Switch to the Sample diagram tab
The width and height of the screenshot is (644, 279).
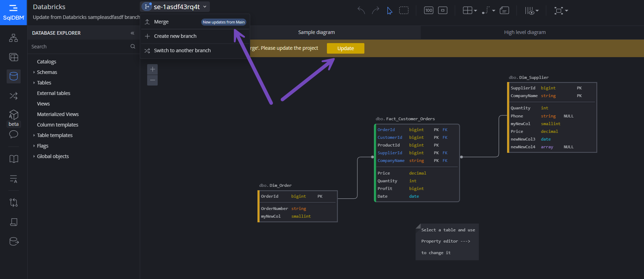coord(316,32)
